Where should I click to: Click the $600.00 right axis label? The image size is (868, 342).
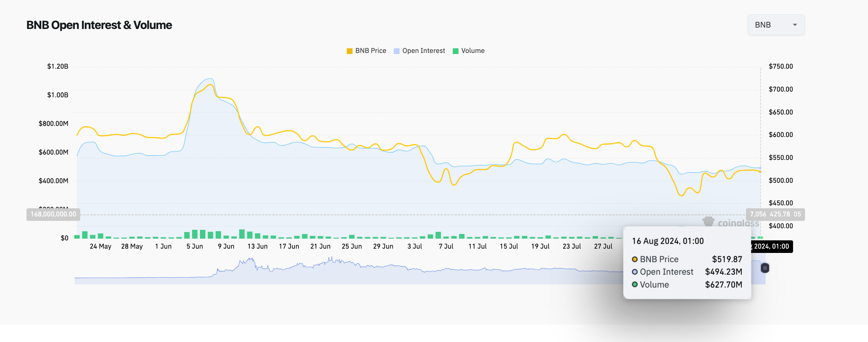pyautogui.click(x=781, y=135)
